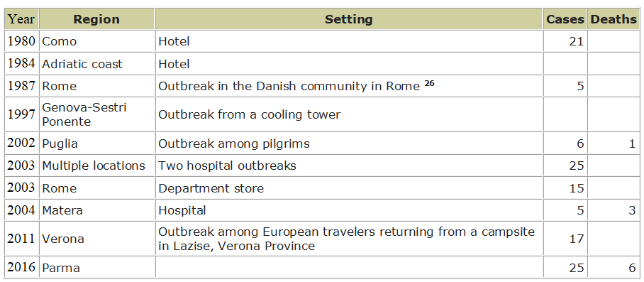Select the 2016 year cell
Screen dimensions: 644x282
click(22, 267)
